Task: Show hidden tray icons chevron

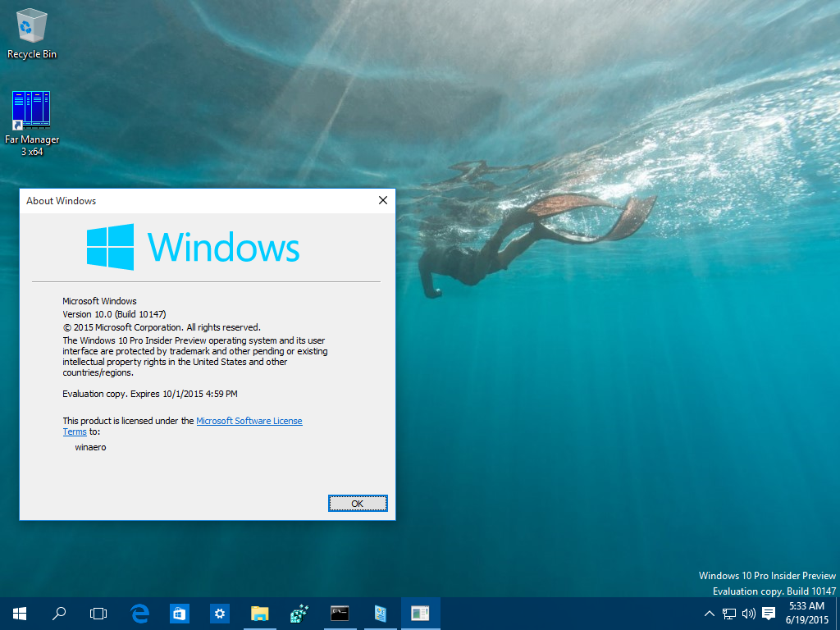Action: pyautogui.click(x=710, y=614)
